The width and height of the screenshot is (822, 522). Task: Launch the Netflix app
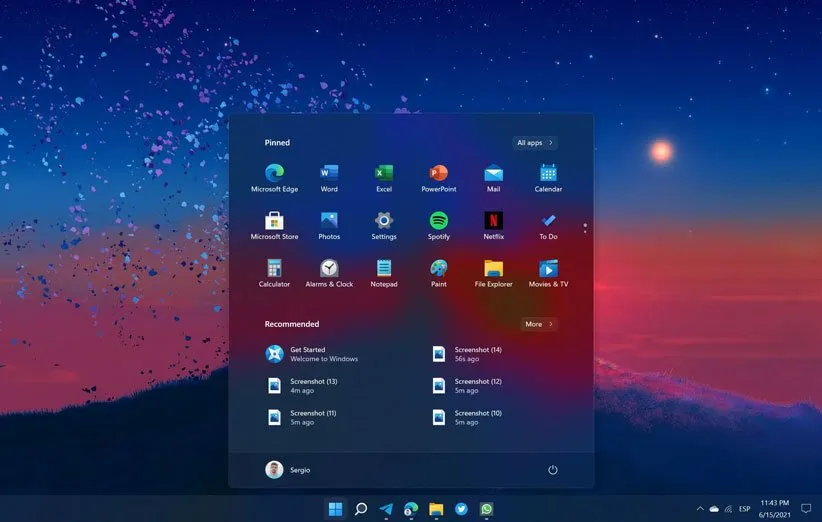point(493,222)
